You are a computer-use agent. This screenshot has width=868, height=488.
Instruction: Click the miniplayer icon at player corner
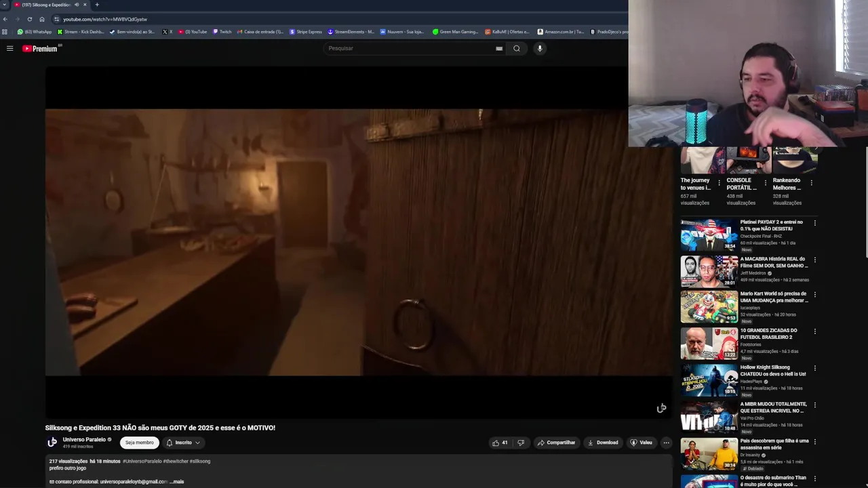click(661, 408)
